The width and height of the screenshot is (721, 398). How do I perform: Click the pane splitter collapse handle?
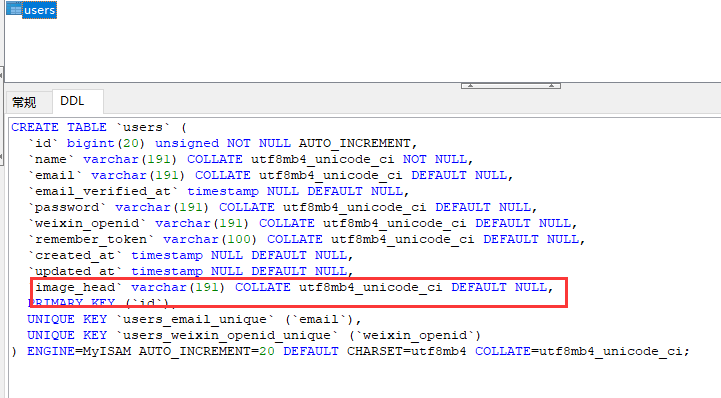pos(510,85)
